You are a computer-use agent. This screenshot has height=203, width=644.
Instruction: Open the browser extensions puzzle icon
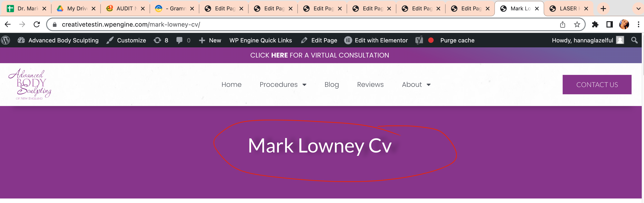tap(595, 24)
